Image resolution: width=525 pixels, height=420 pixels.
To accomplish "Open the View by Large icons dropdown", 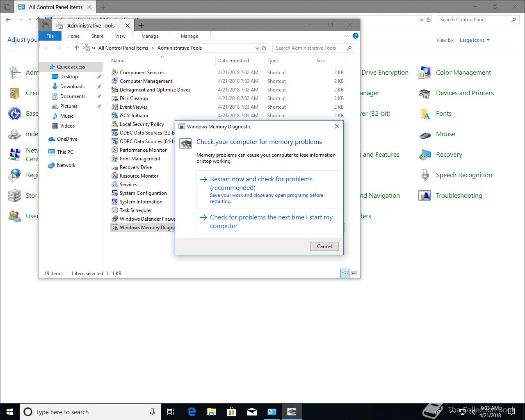I will [475, 40].
